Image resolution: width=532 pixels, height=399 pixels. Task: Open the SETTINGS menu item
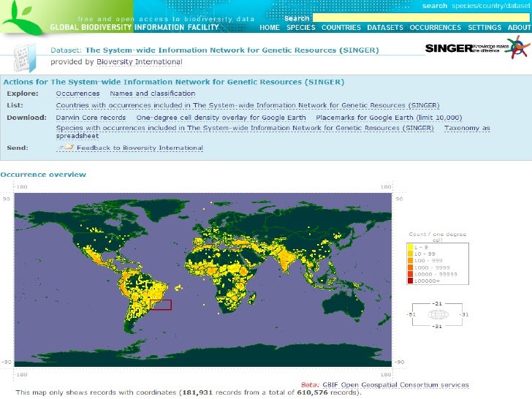tap(484, 28)
